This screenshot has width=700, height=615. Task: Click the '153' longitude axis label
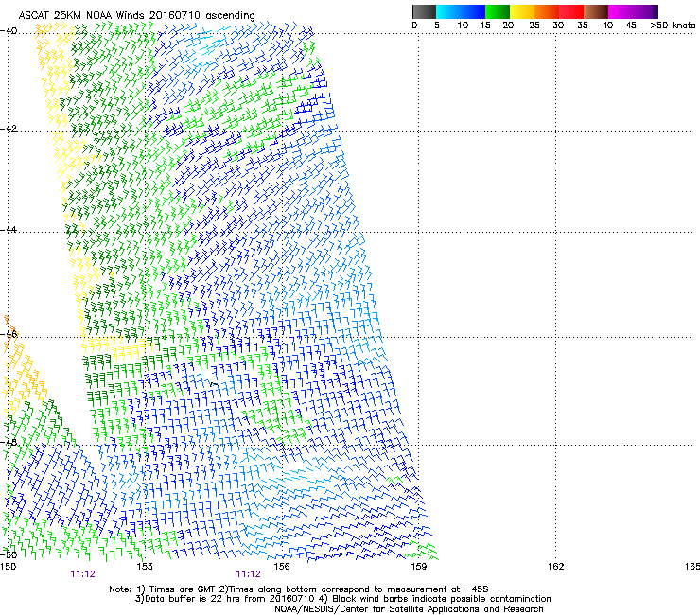tap(145, 567)
